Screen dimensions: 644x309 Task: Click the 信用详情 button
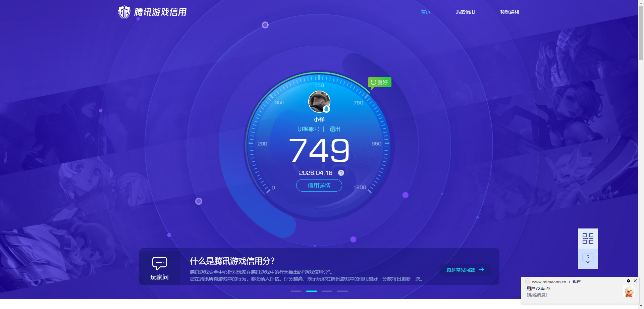tap(319, 185)
